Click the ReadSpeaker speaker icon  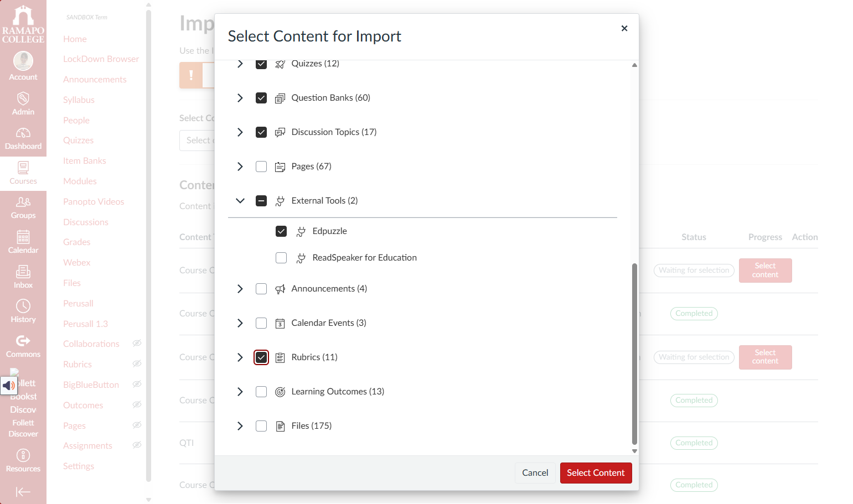tap(9, 385)
